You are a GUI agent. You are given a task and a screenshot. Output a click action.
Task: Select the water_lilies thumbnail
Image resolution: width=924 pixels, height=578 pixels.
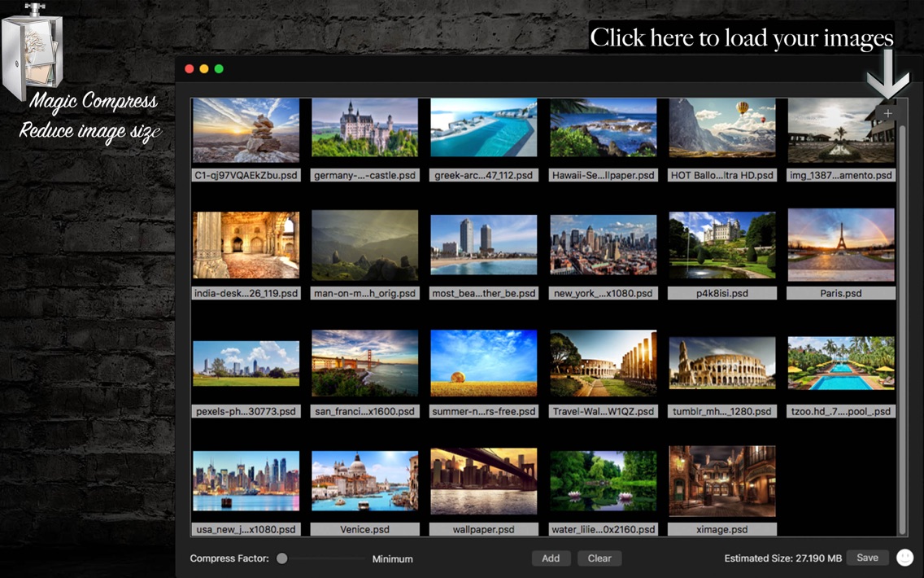click(603, 481)
